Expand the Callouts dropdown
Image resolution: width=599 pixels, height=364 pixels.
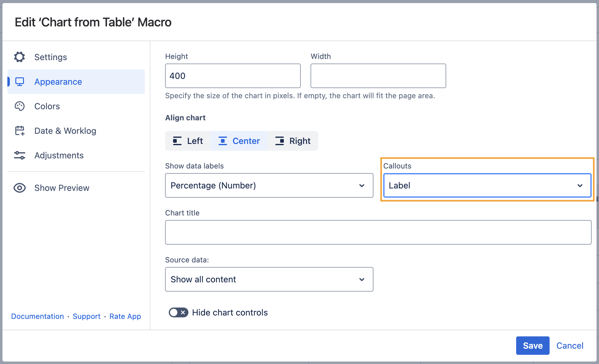click(487, 185)
